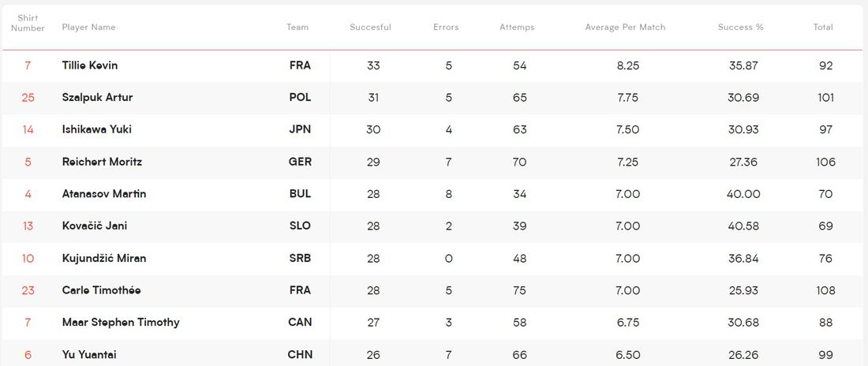Click the POL team code for Szalpuk
Screen dimensions: 868x366
[301, 98]
